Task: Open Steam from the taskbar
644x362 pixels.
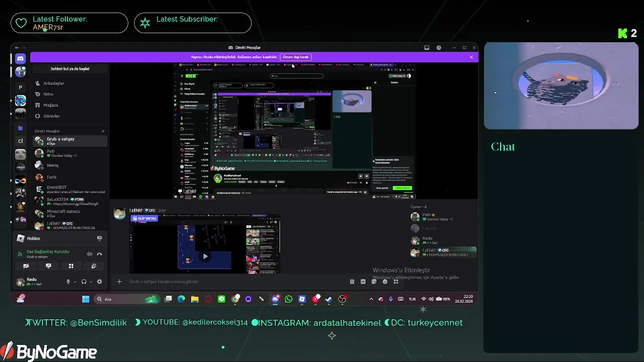Action: [x=329, y=299]
